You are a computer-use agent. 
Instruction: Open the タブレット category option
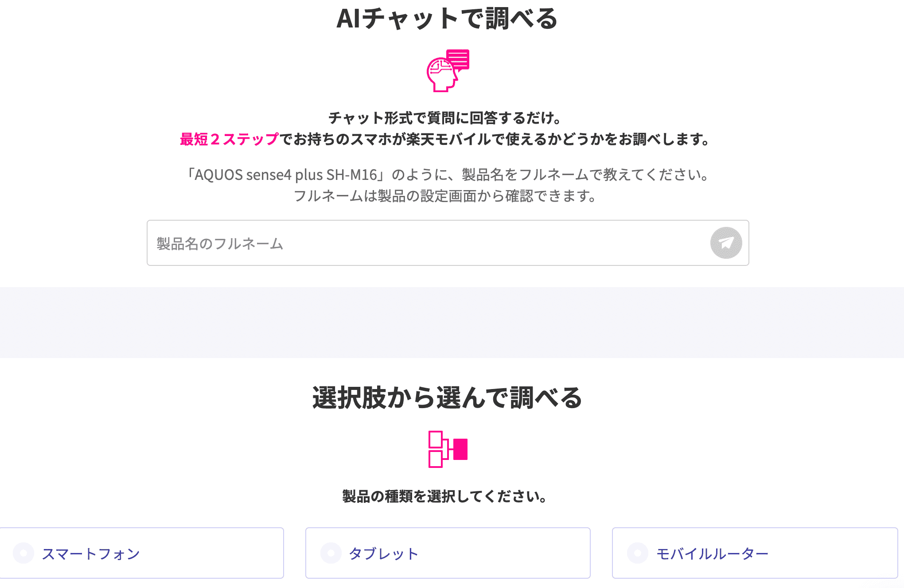tap(448, 553)
